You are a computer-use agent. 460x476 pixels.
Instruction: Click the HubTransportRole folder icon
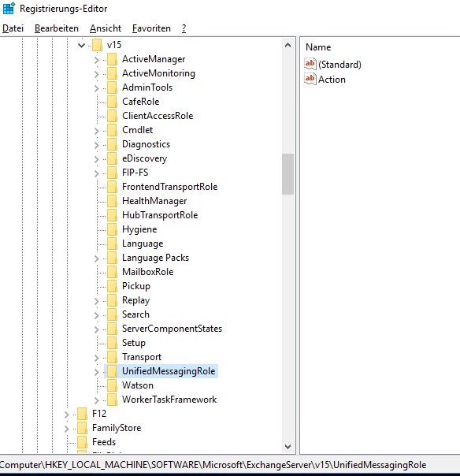[113, 215]
